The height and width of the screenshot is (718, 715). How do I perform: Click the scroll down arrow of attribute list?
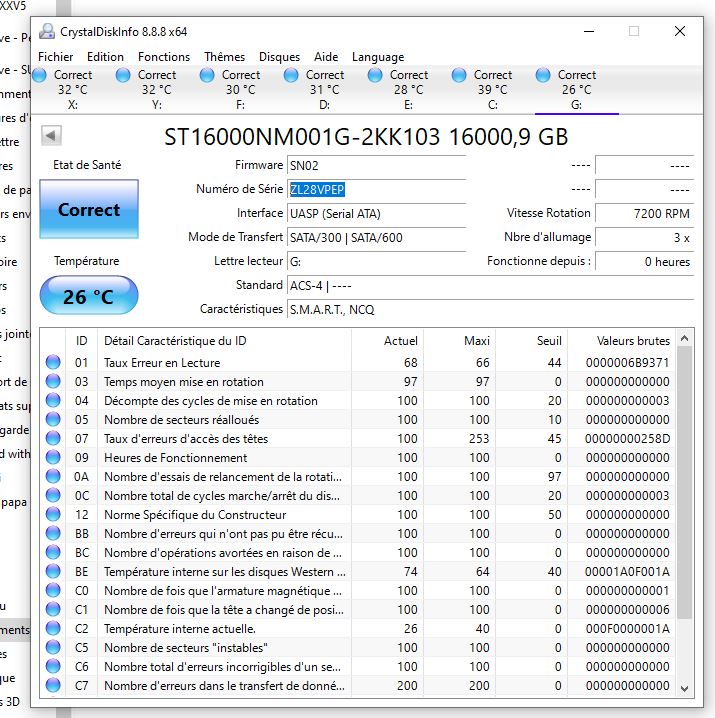click(x=684, y=688)
